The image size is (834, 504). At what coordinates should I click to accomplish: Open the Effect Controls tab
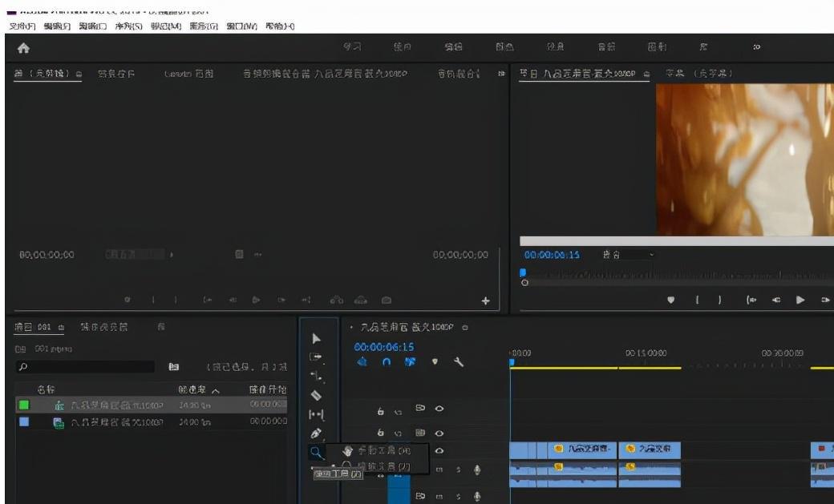click(x=116, y=74)
